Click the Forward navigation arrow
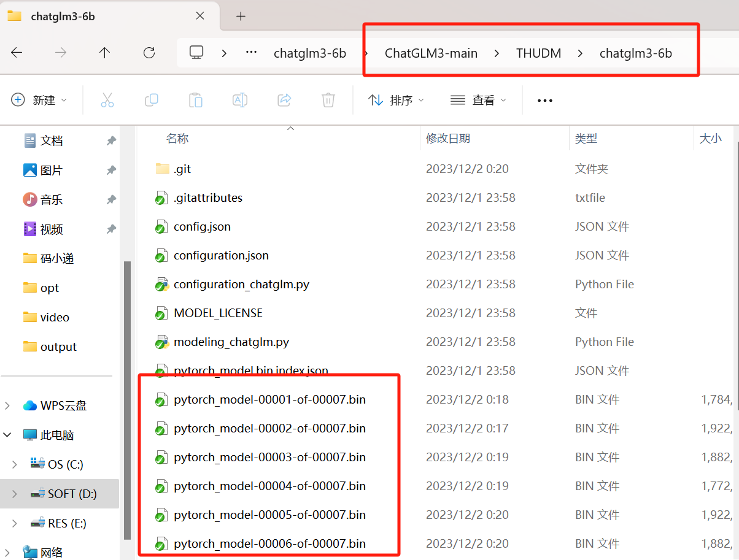The width and height of the screenshot is (739, 560). click(x=61, y=53)
